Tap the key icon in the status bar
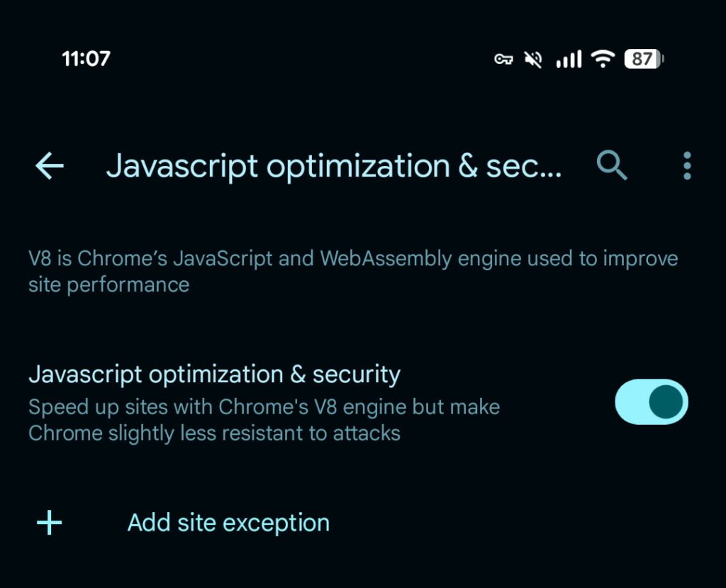This screenshot has width=726, height=588. click(503, 59)
